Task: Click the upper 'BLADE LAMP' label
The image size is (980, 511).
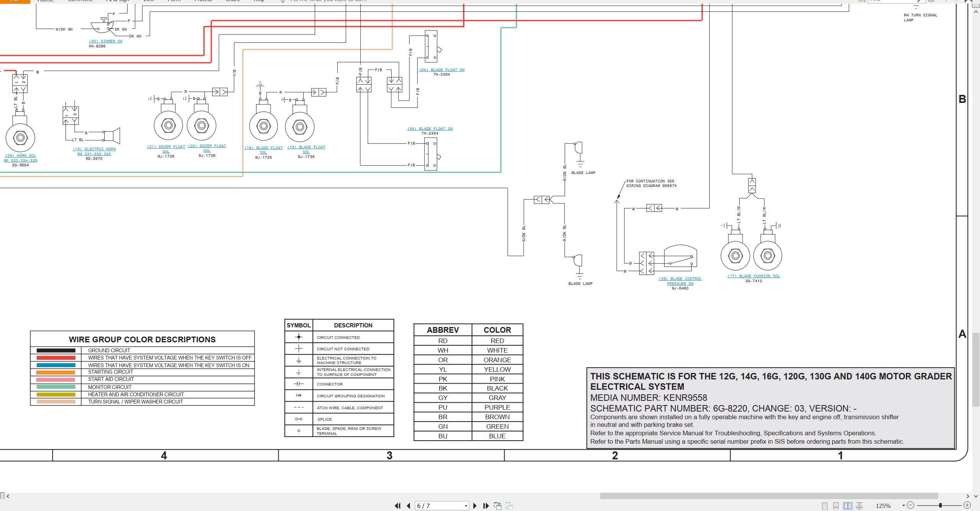Action: pos(583,173)
